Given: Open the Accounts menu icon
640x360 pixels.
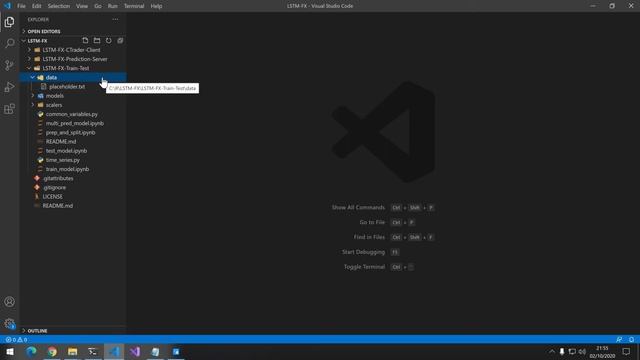Looking at the screenshot, I should [9, 302].
